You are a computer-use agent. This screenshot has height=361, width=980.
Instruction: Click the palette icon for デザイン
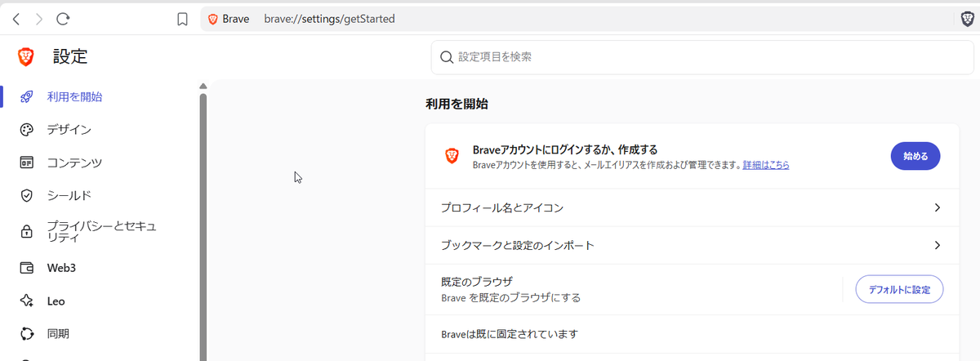[x=26, y=130]
